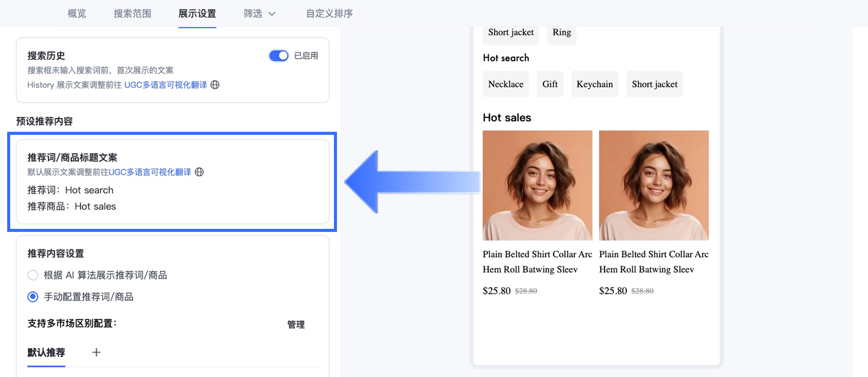Click the Ring chip in preview
This screenshot has width=868, height=377.
click(562, 33)
